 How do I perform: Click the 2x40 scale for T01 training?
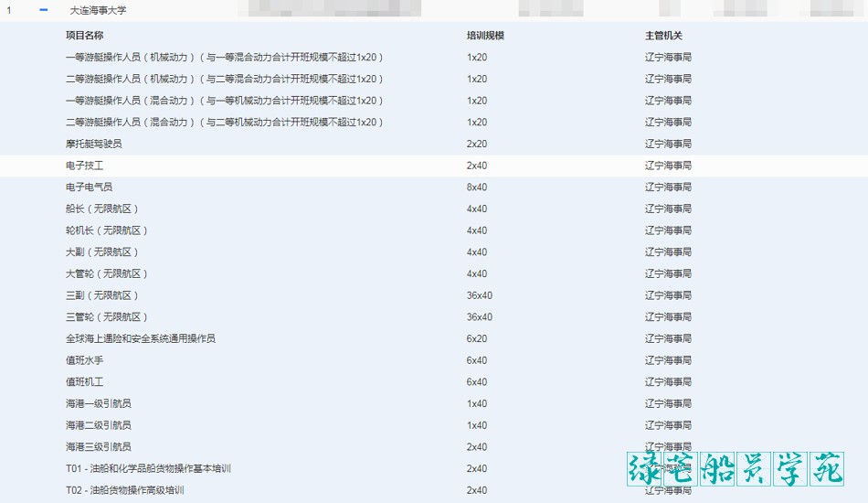pyautogui.click(x=477, y=468)
